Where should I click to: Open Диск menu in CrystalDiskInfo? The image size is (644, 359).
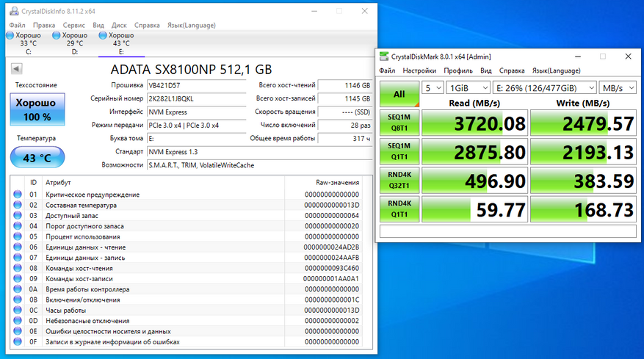pyautogui.click(x=119, y=25)
